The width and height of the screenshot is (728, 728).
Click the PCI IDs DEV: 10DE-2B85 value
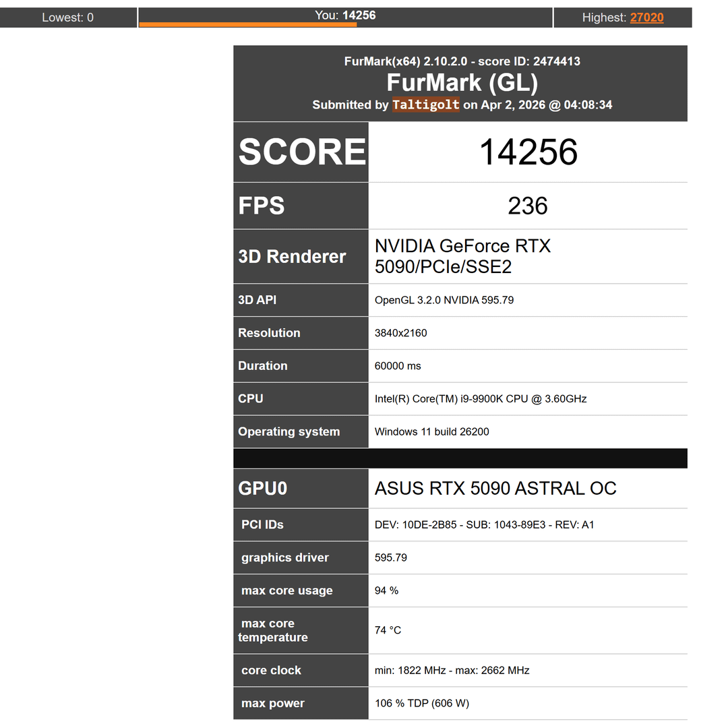(x=484, y=525)
